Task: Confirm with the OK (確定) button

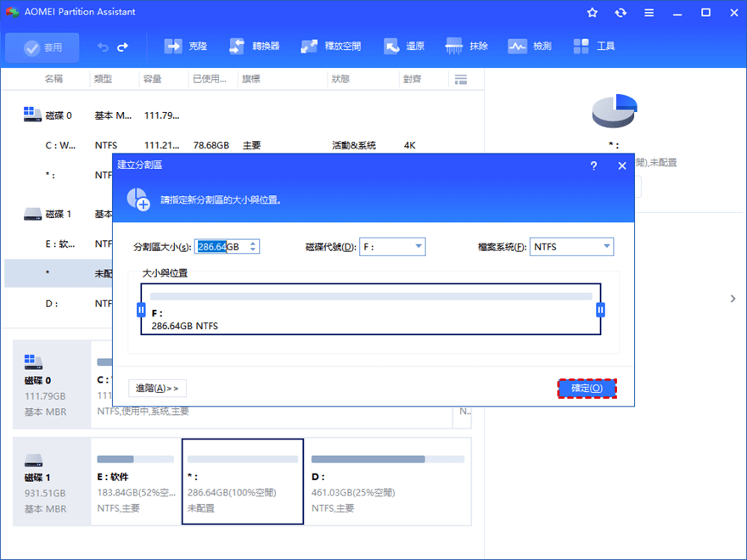Action: tap(587, 389)
